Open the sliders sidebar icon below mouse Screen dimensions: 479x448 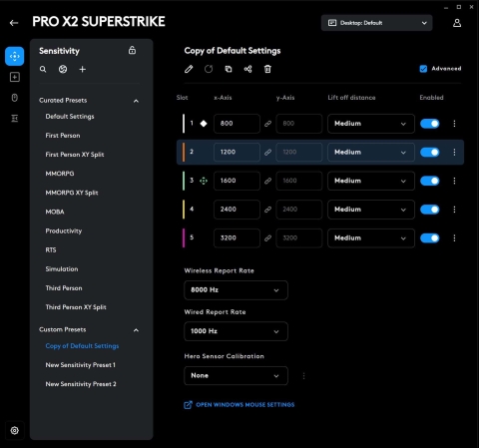[15, 118]
